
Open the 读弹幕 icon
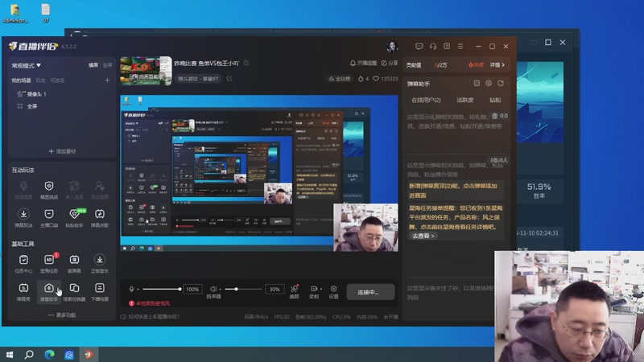tap(74, 259)
